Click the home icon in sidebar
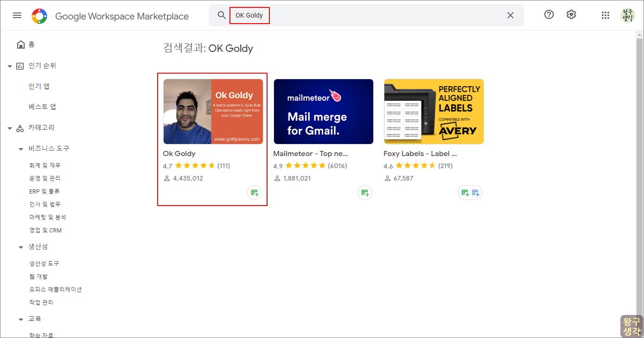Screen dimensions: 644x338 pos(21,44)
